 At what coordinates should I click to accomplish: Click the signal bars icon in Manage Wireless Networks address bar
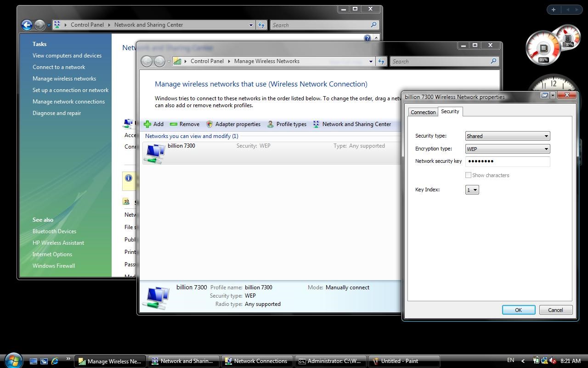pos(177,61)
